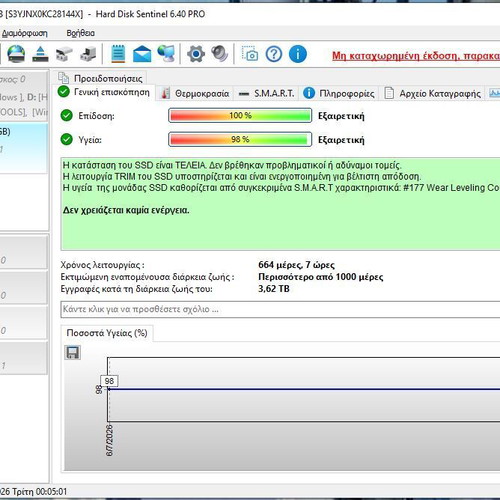Click the Υγεία: label
The height and width of the screenshot is (500, 500).
(90, 140)
